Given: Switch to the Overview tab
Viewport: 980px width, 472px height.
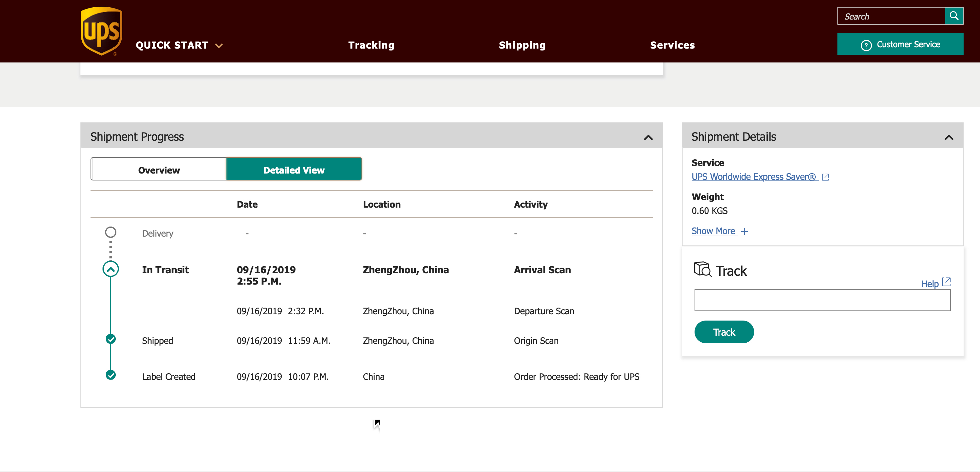Looking at the screenshot, I should [159, 169].
